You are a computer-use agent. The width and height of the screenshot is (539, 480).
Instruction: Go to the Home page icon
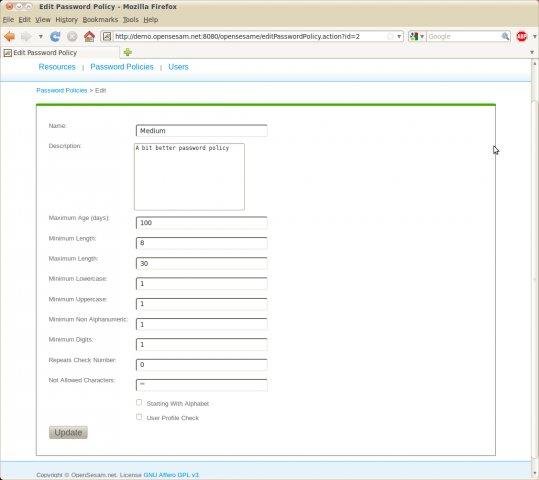point(89,36)
